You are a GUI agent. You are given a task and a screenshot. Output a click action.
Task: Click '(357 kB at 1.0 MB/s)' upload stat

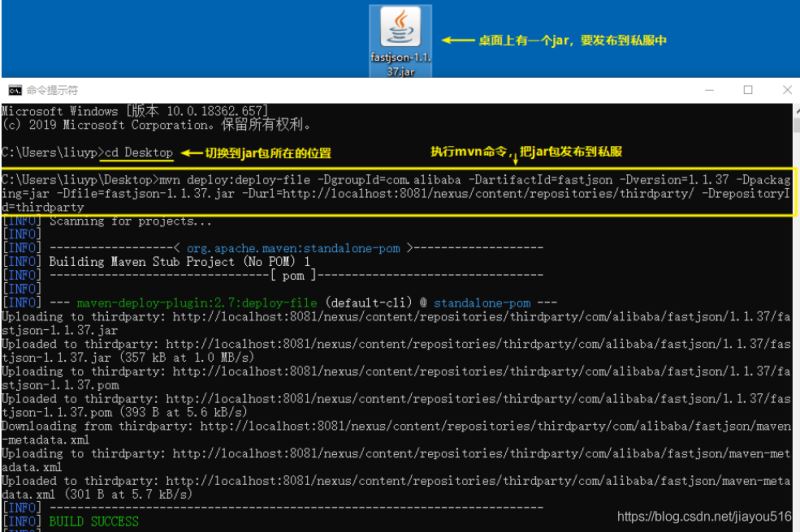point(187,358)
